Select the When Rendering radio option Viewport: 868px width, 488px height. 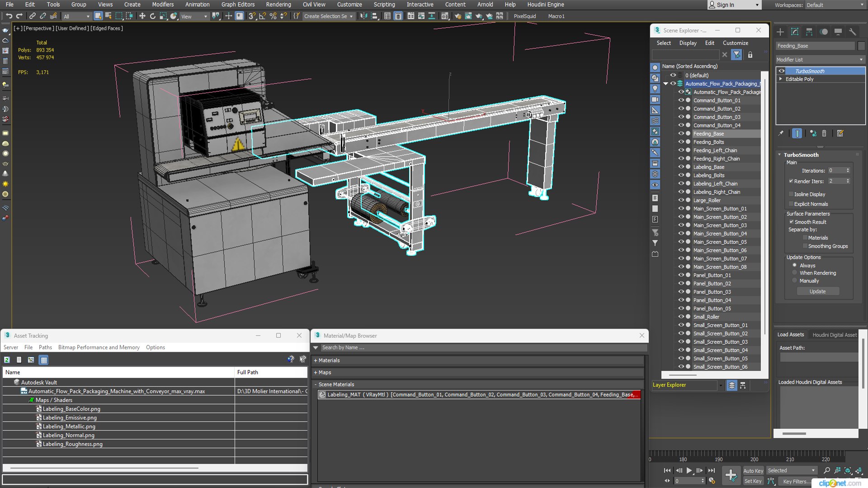coord(794,273)
